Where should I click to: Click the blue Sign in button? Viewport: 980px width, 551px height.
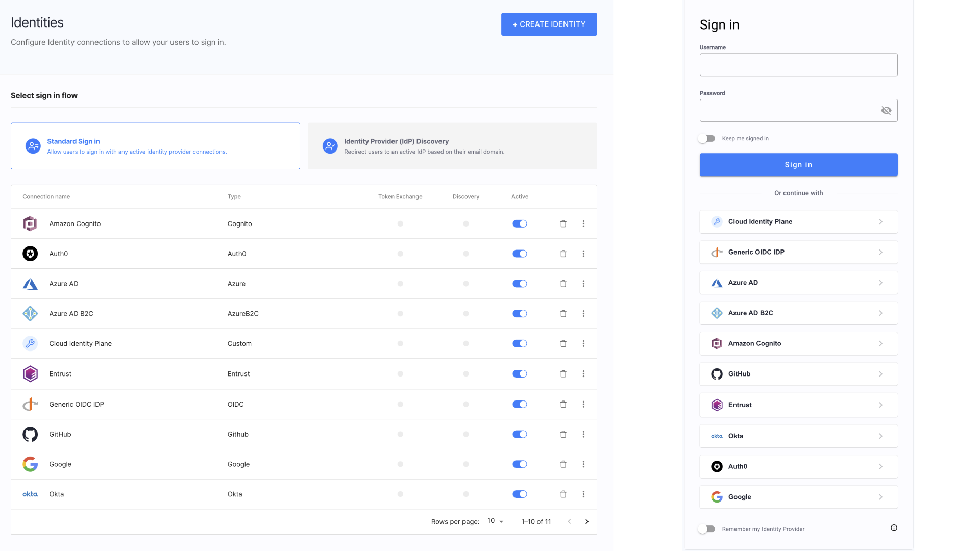pos(798,165)
